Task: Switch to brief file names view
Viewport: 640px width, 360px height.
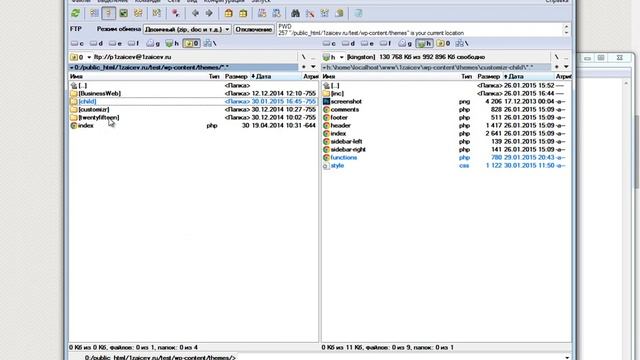Action: click(94, 13)
